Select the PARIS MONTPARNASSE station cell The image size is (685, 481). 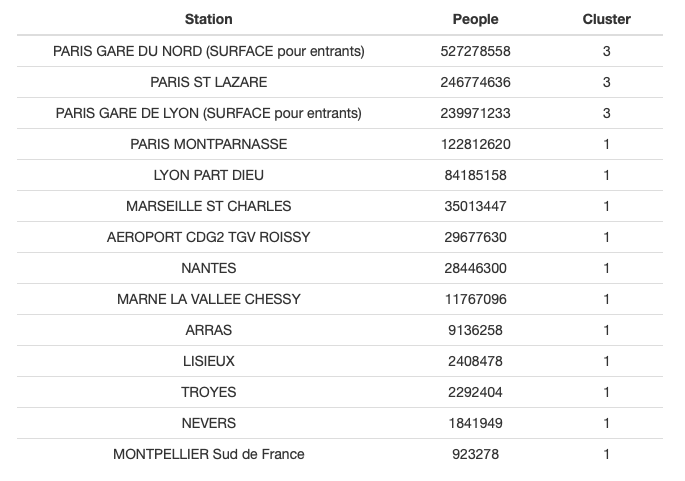click(x=208, y=144)
